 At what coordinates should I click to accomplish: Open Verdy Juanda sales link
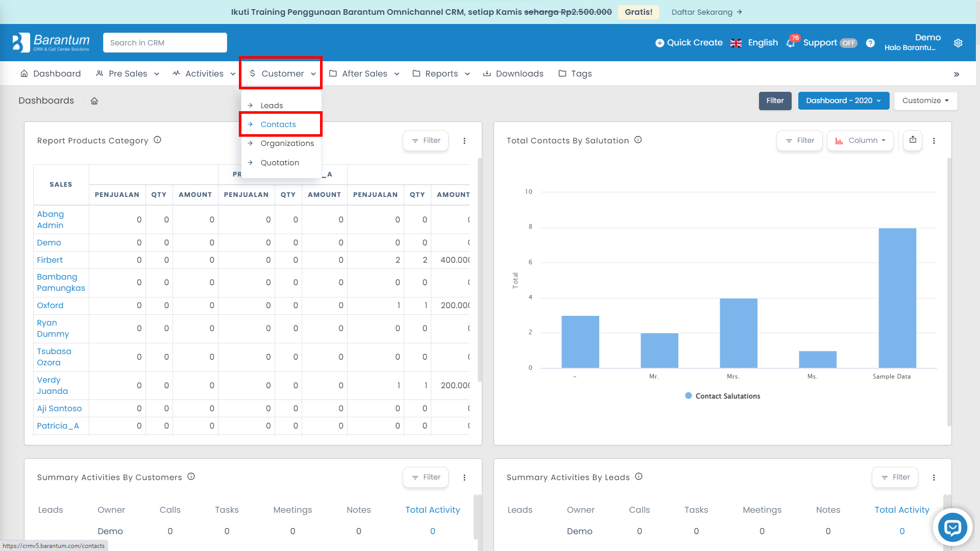point(52,385)
